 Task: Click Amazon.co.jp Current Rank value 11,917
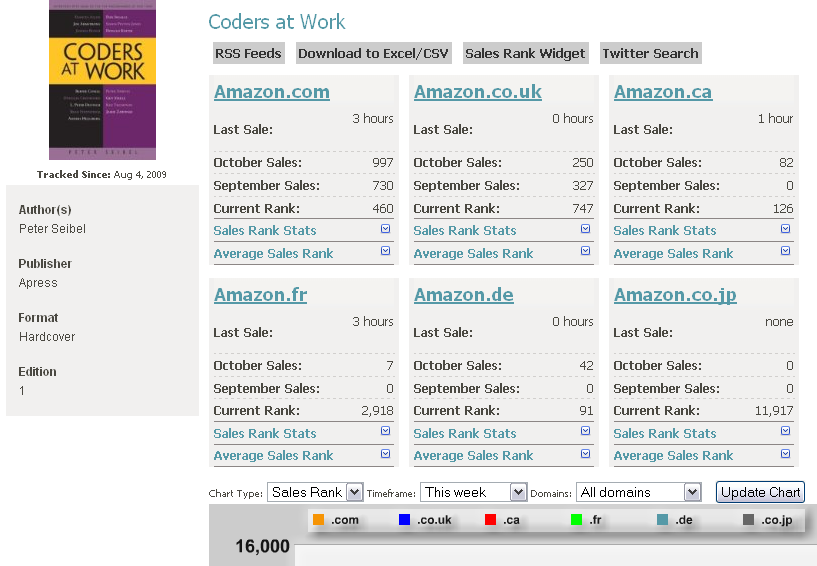(774, 411)
